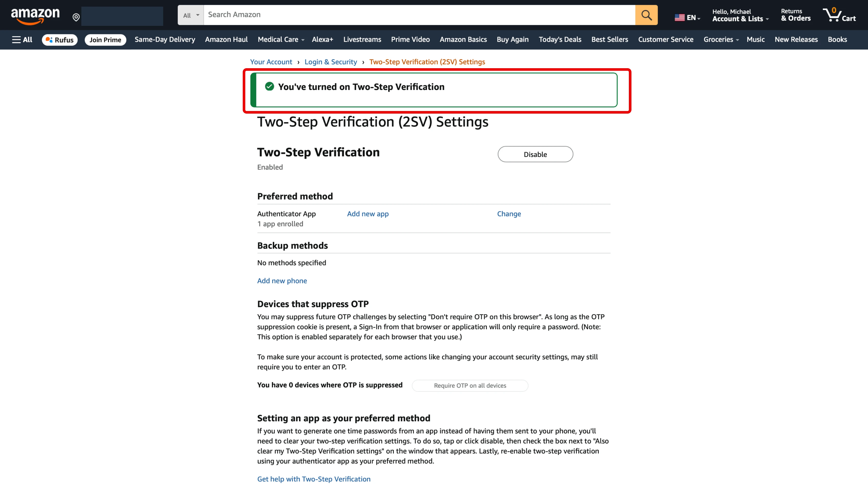Go to Customer Service nav item
Screen dimensions: 868x499
coord(665,40)
